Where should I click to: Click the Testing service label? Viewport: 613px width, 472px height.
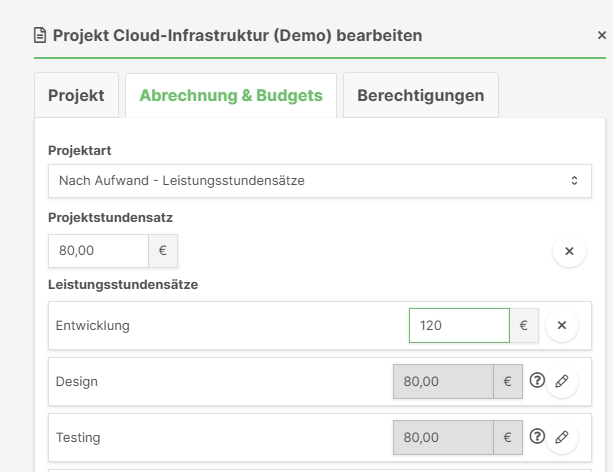(x=78, y=437)
